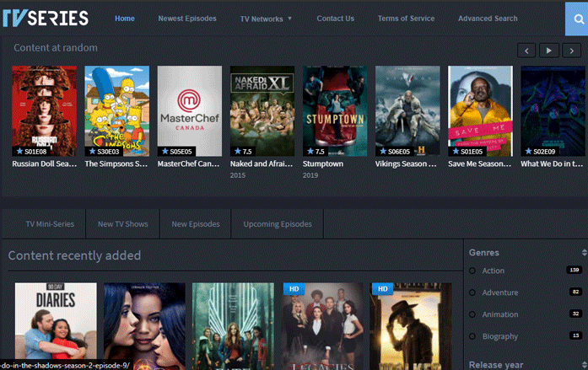This screenshot has width=588, height=370.
Task: Switch to New Episodes tab
Action: pyautogui.click(x=196, y=224)
